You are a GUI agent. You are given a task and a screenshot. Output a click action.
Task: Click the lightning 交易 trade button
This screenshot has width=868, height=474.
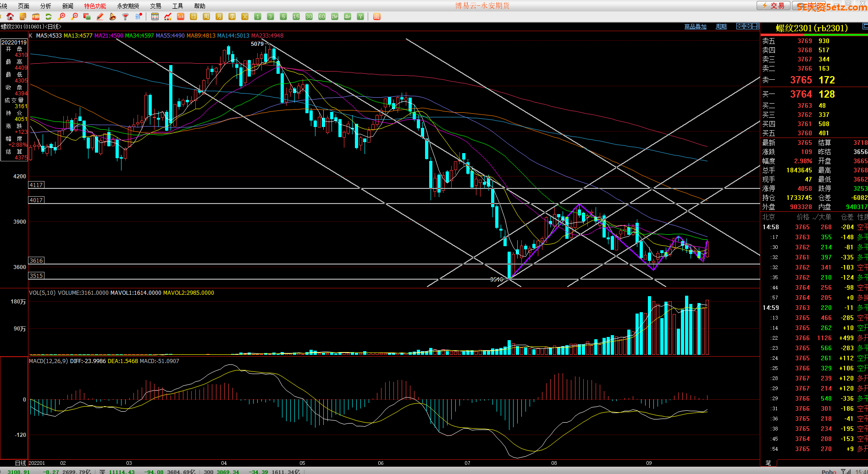point(773,6)
